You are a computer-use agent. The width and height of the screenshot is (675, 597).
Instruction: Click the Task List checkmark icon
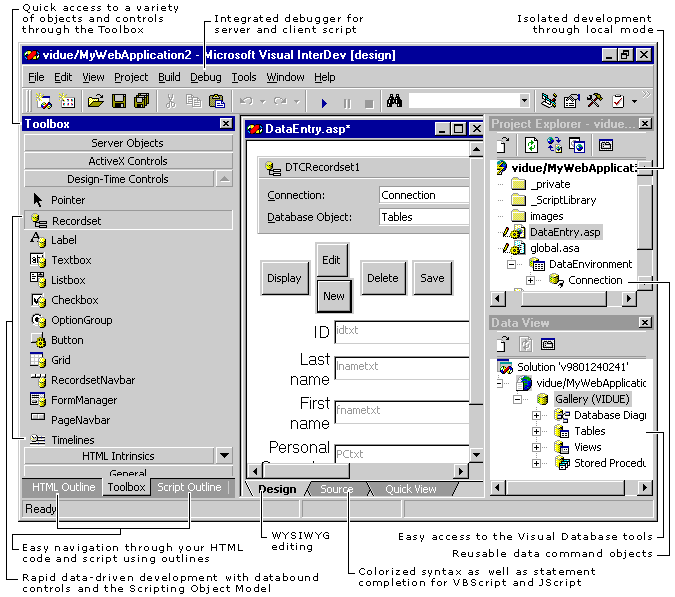[x=618, y=102]
